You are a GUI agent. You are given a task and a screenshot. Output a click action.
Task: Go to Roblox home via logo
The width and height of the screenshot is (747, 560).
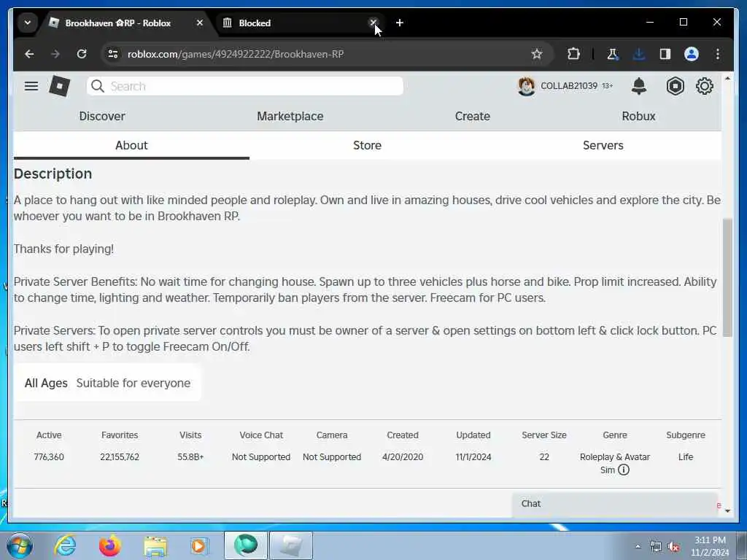tap(60, 86)
